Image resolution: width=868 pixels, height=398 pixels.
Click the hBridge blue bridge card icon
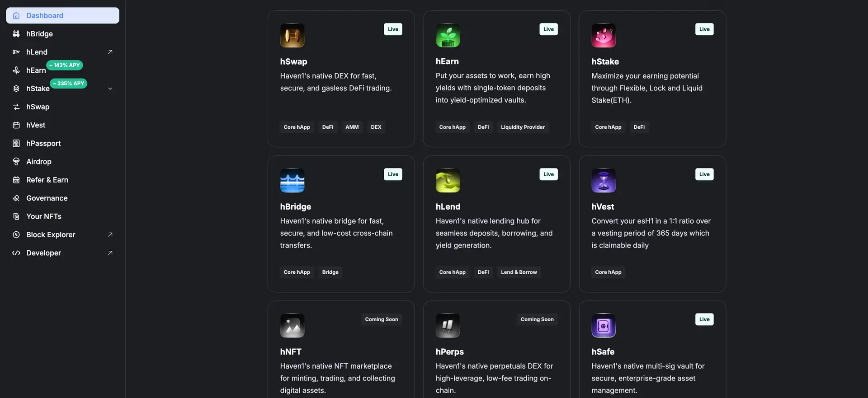coord(292,180)
